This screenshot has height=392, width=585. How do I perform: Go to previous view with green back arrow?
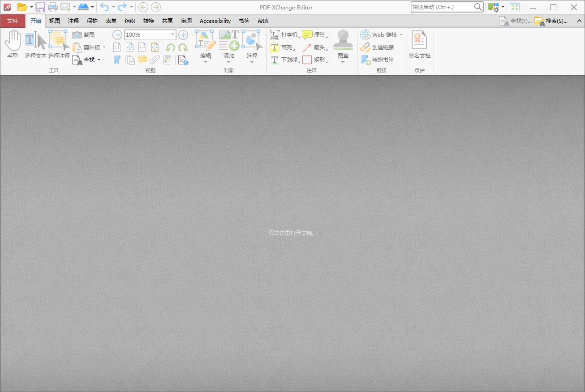[x=143, y=7]
